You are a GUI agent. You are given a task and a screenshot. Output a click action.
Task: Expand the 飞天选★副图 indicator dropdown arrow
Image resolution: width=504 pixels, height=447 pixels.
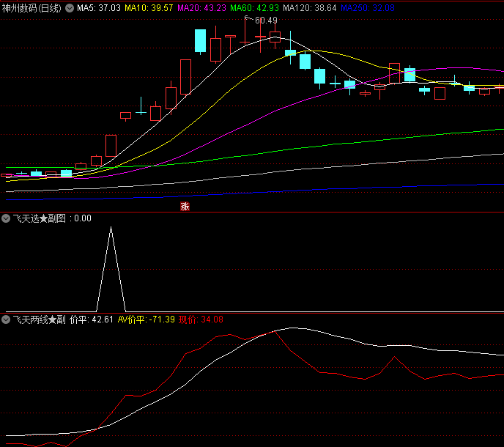[6, 218]
